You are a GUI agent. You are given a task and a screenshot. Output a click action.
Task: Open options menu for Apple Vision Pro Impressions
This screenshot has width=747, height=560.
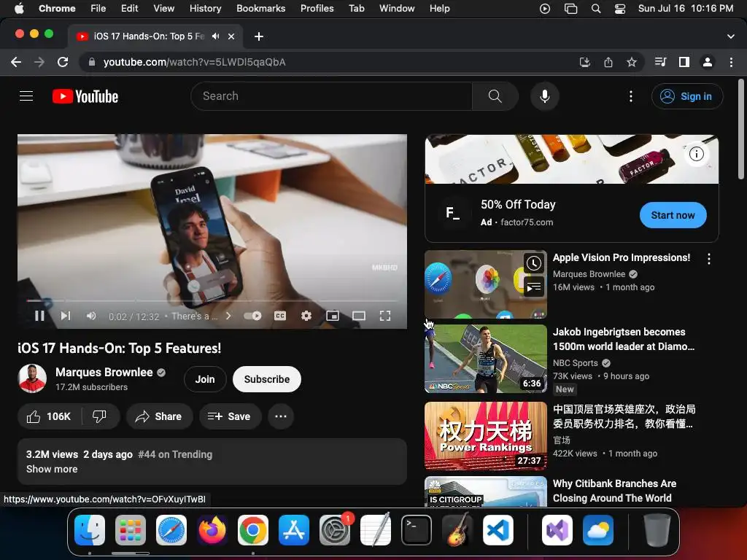tap(709, 259)
